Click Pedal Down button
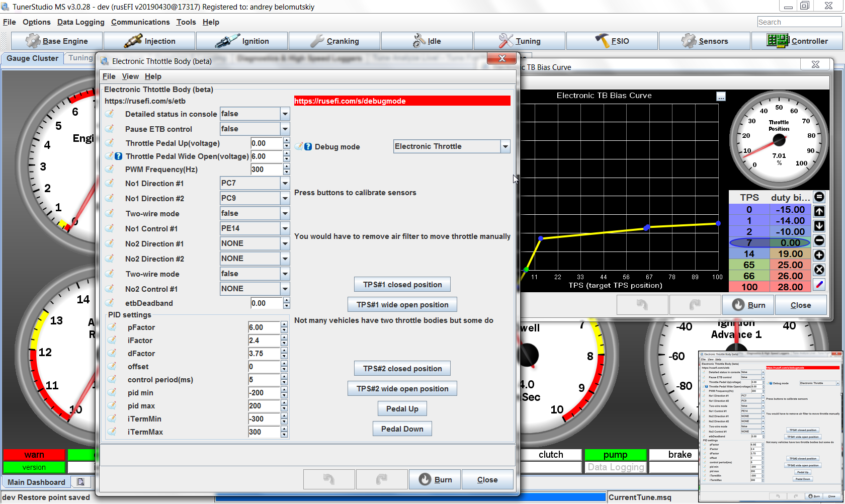845x504 pixels. point(402,429)
